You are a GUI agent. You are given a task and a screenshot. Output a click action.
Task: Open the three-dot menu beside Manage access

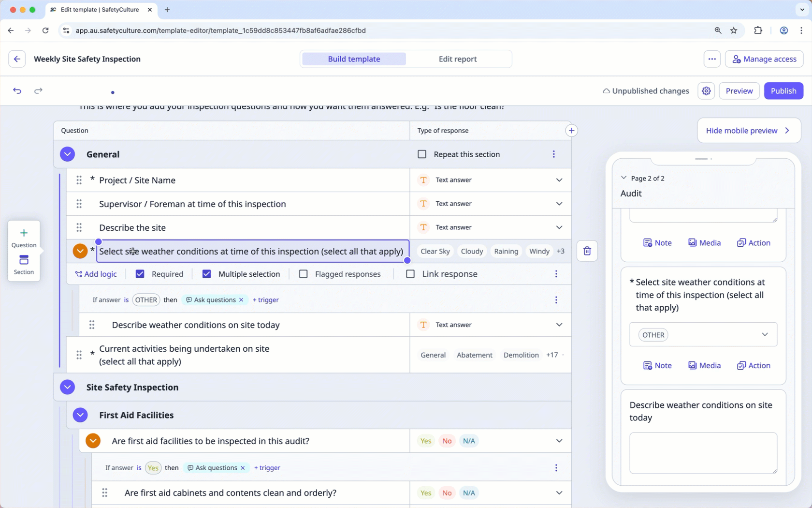pos(712,59)
